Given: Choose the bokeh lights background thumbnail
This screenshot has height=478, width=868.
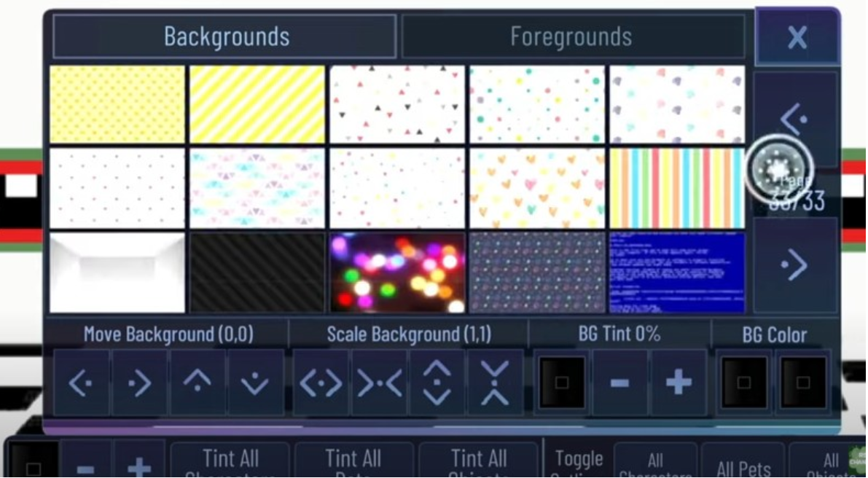Looking at the screenshot, I should (x=397, y=273).
